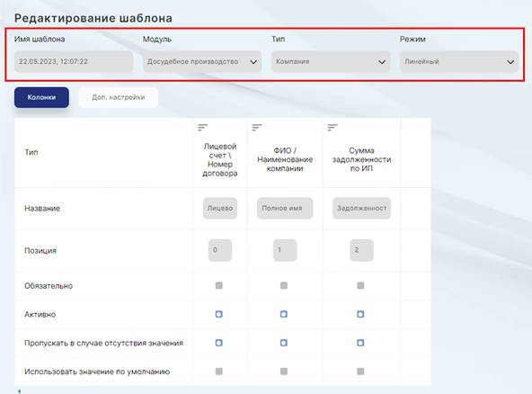Click the Позиция field with value 0
532x394 pixels.
point(220,250)
